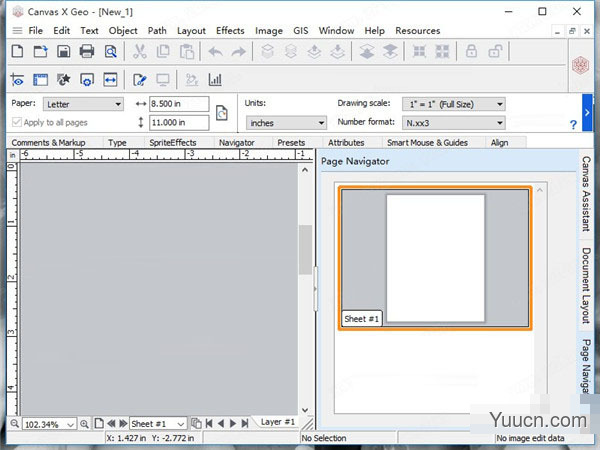Viewport: 600px width, 450px height.
Task: Go to previous sheet double-arrow
Action: (x=111, y=424)
